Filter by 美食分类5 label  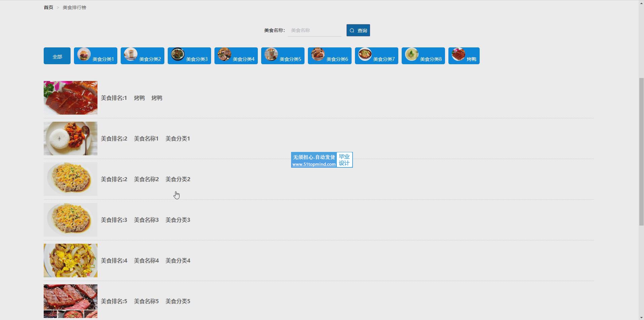click(290, 59)
